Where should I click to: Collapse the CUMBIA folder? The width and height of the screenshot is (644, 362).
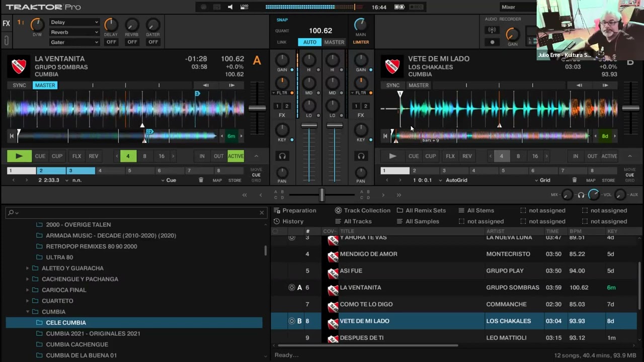[27, 312]
